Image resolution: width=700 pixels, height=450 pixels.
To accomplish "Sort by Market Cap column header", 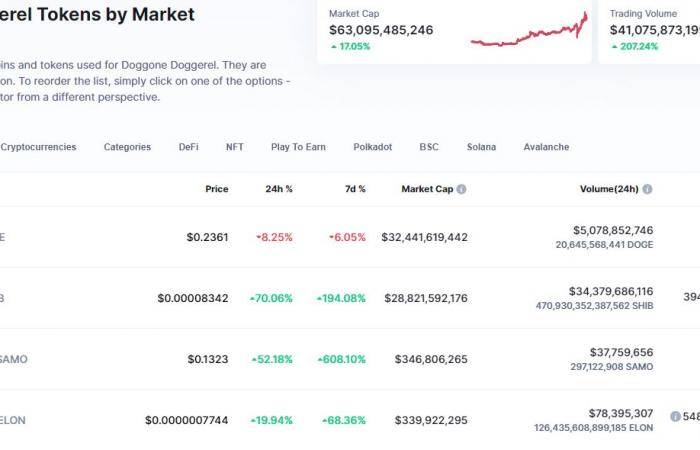I will 427,189.
